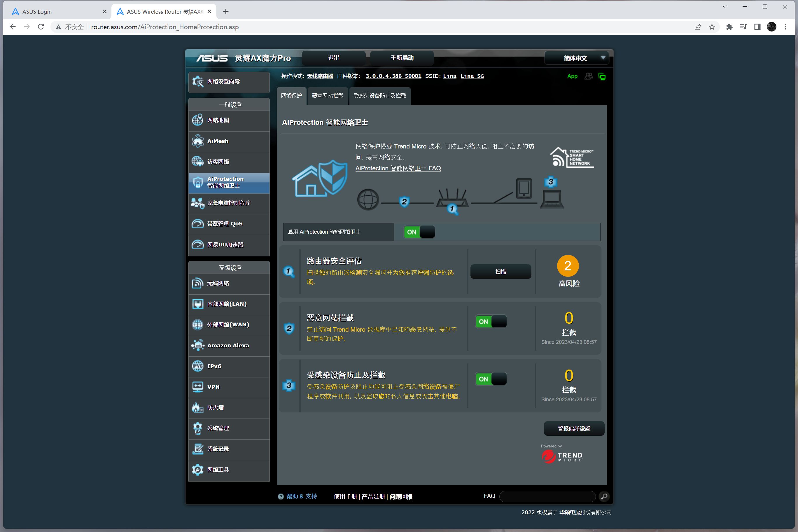Open the Chrome three-dot menu

[785, 27]
